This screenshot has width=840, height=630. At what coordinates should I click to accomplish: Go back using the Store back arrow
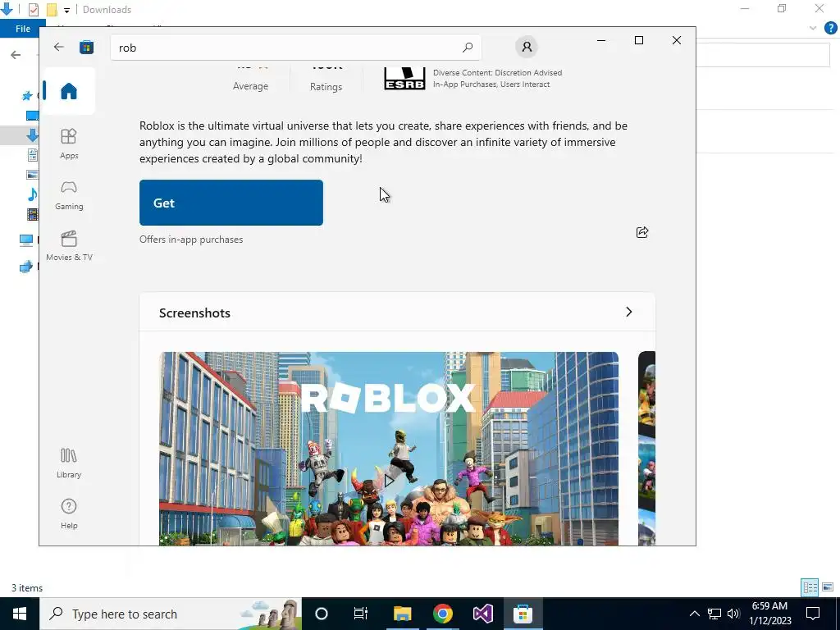point(59,47)
